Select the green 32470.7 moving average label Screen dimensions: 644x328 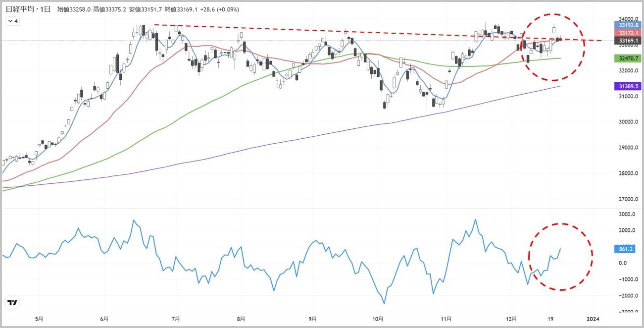627,58
